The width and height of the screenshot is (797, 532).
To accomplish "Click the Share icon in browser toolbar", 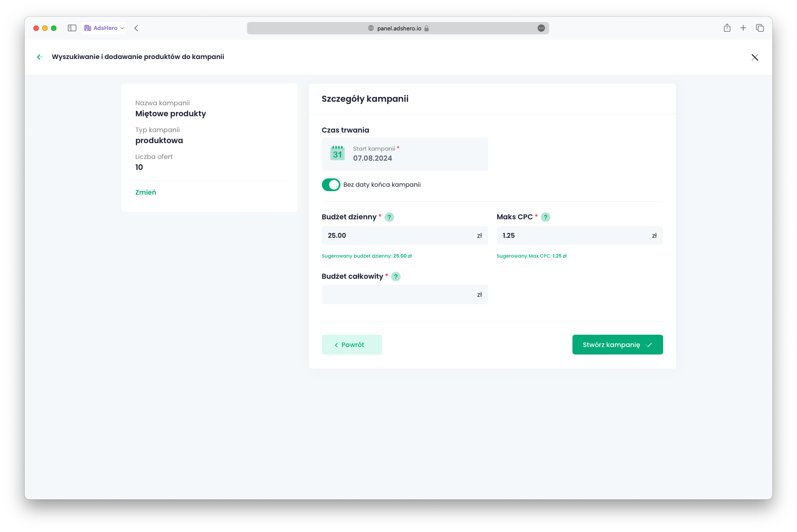I will pos(727,28).
